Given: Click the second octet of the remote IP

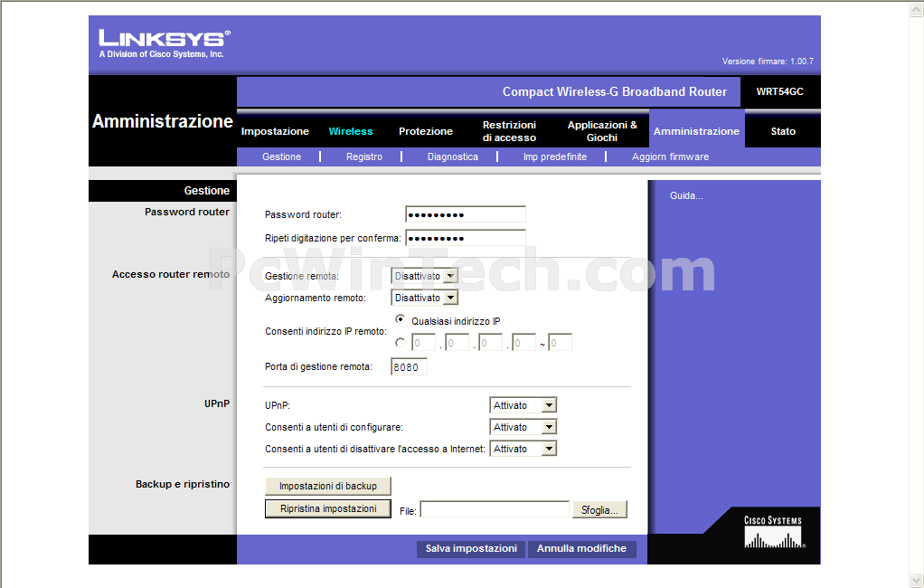Looking at the screenshot, I should pyautogui.click(x=457, y=343).
